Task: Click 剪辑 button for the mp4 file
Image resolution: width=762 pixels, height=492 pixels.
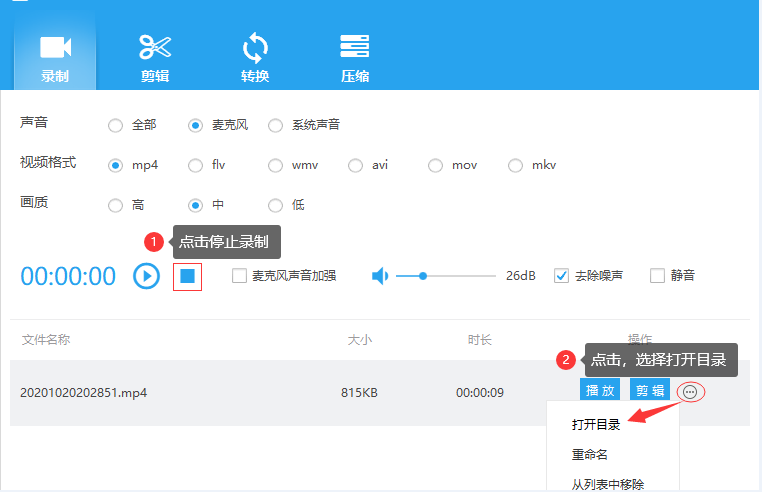Action: tap(650, 390)
